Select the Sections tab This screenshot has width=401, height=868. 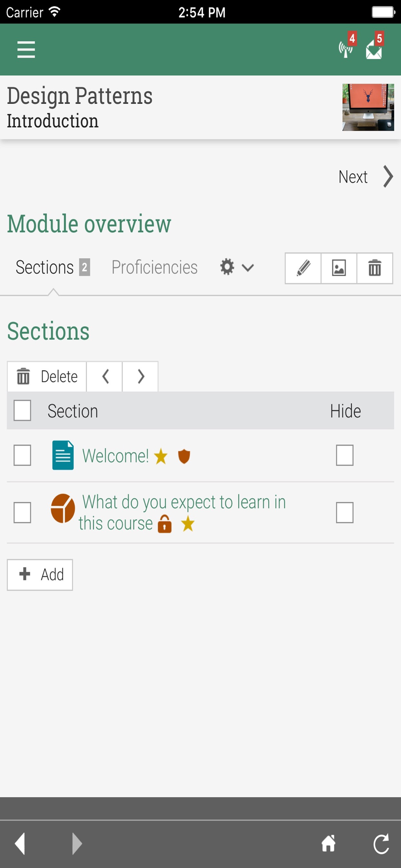point(53,267)
